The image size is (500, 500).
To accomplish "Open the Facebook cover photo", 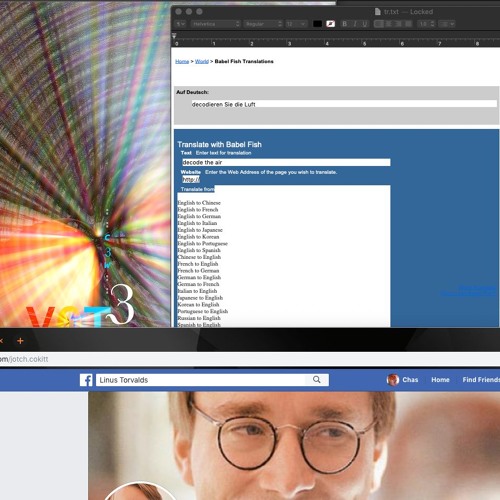I will tap(294, 446).
